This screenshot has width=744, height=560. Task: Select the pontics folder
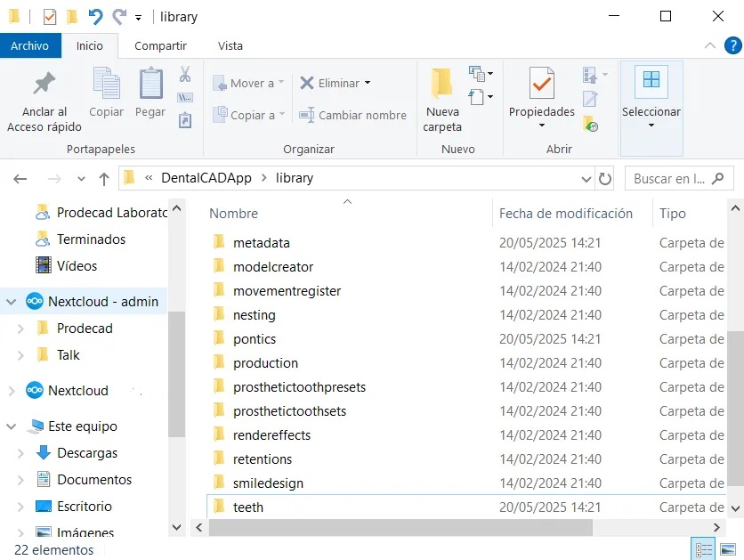[255, 339]
